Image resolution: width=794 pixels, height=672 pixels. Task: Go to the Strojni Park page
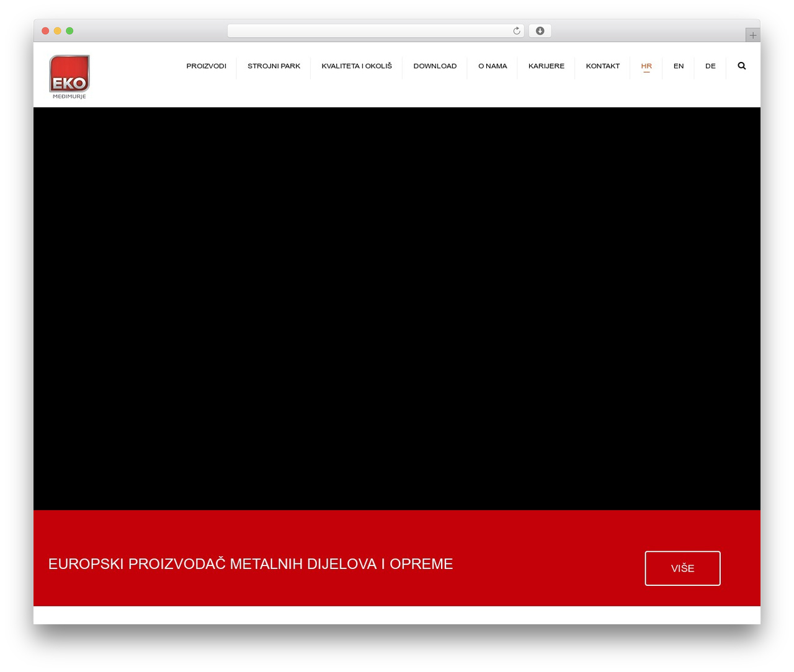coord(274,66)
